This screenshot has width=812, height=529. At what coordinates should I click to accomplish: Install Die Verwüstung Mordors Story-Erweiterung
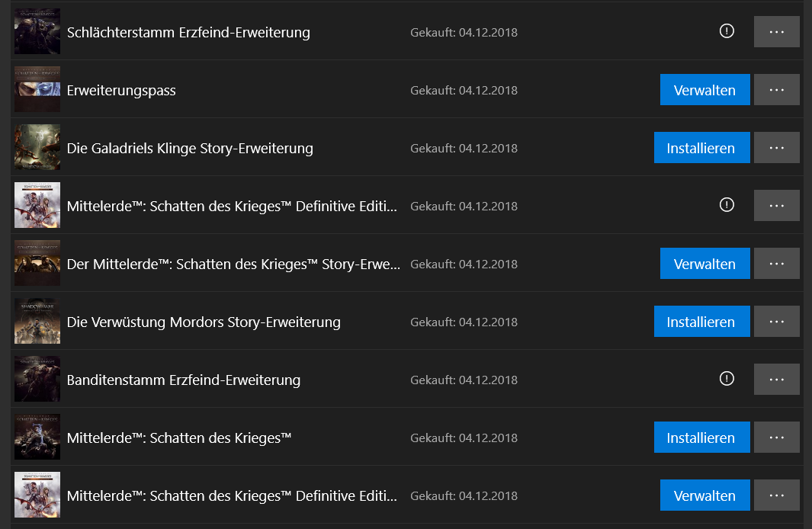coord(701,322)
